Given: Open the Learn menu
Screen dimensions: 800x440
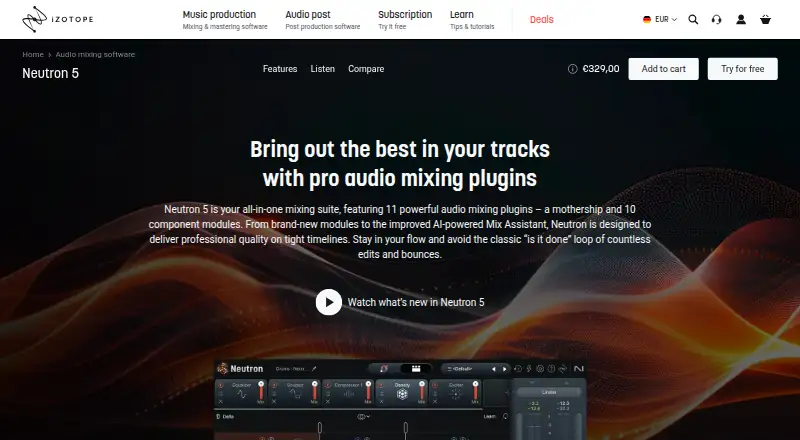Looking at the screenshot, I should pos(472,19).
